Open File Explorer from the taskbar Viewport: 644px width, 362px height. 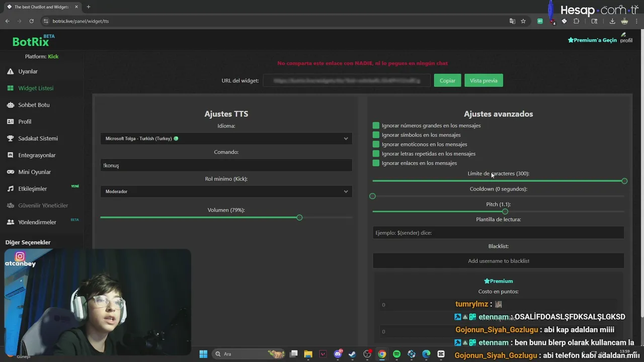click(308, 354)
